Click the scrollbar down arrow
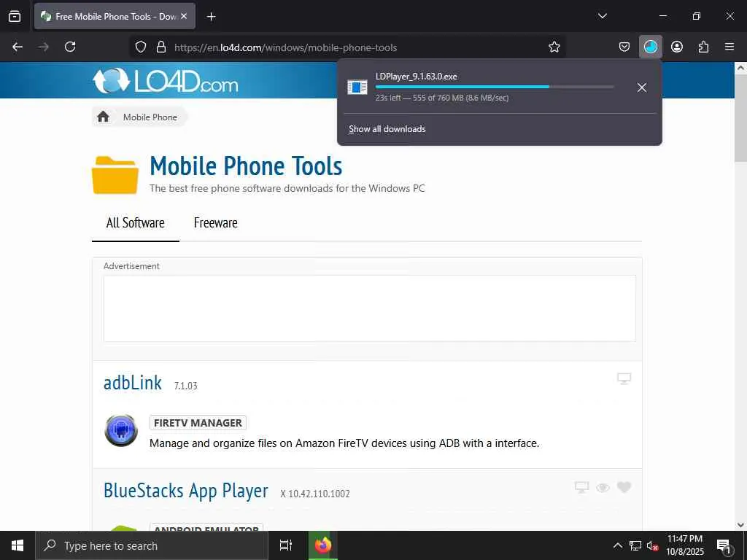This screenshot has width=747, height=560. point(740,525)
